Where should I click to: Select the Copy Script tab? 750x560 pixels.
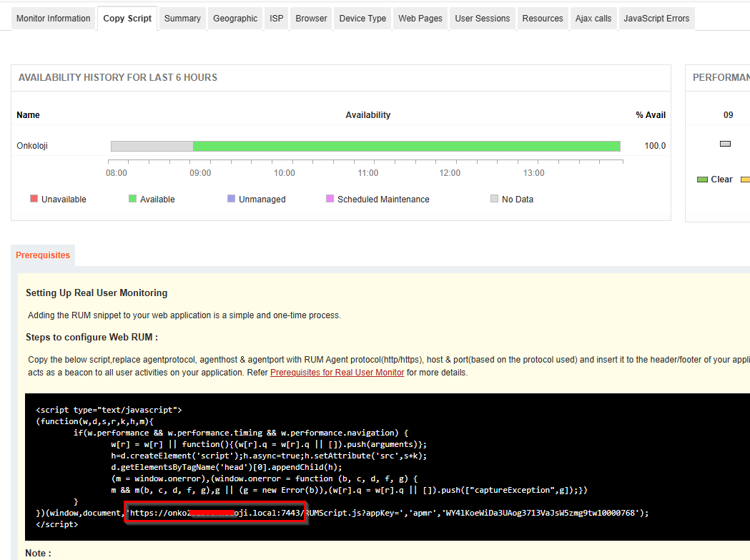pyautogui.click(x=127, y=19)
